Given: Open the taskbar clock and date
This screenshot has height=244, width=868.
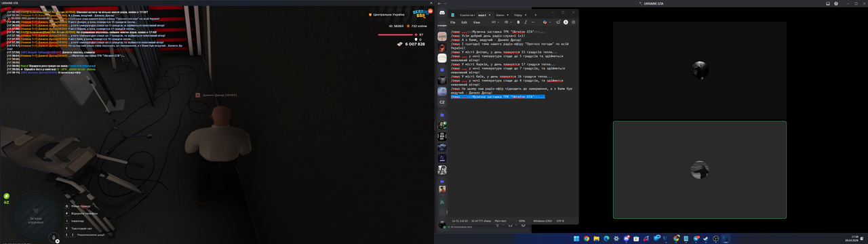Looking at the screenshot, I should [851, 239].
